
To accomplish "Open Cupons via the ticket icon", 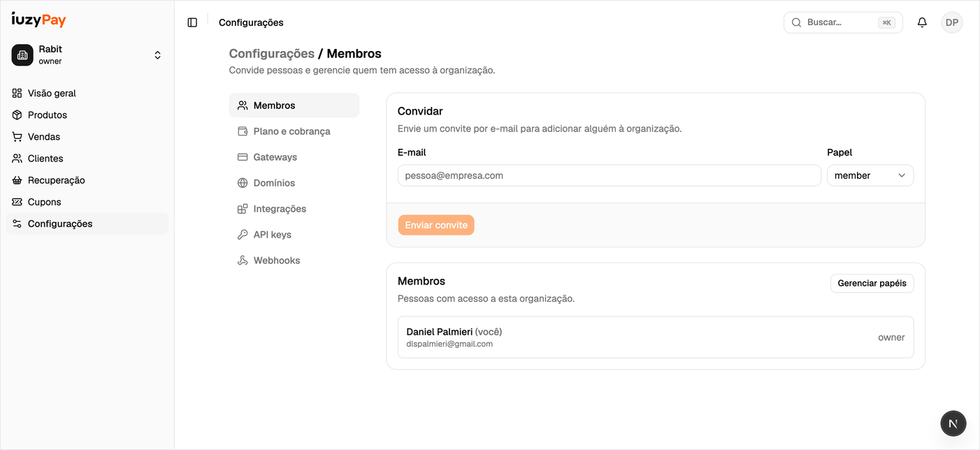I will (17, 202).
